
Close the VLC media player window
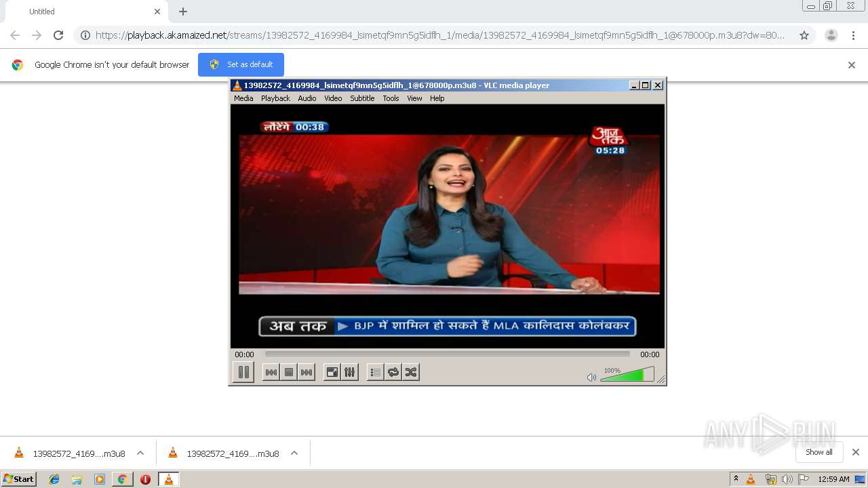tap(658, 85)
